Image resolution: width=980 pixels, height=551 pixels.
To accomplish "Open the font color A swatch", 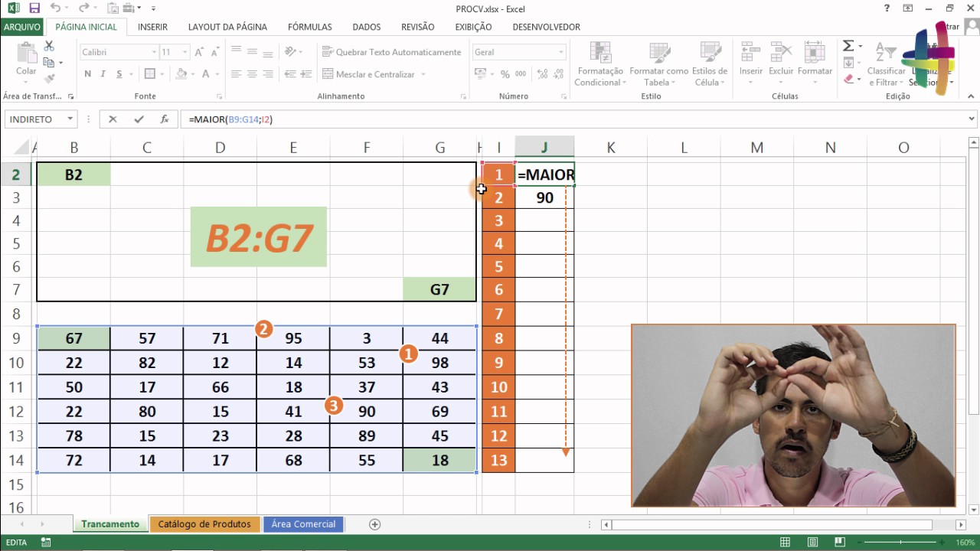I will (206, 74).
